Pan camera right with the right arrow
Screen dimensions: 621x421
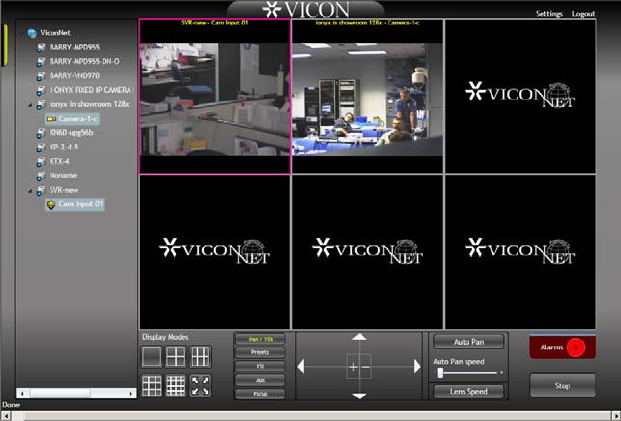click(417, 366)
